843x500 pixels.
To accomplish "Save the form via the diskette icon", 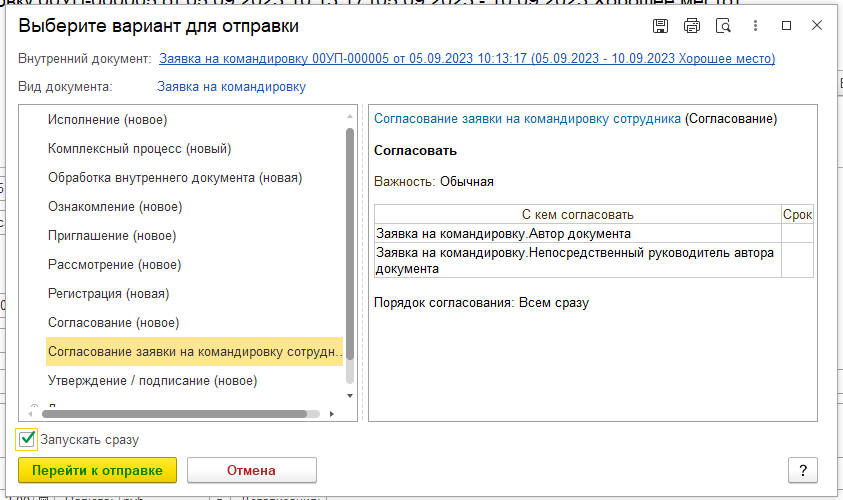I will pyautogui.click(x=660, y=26).
